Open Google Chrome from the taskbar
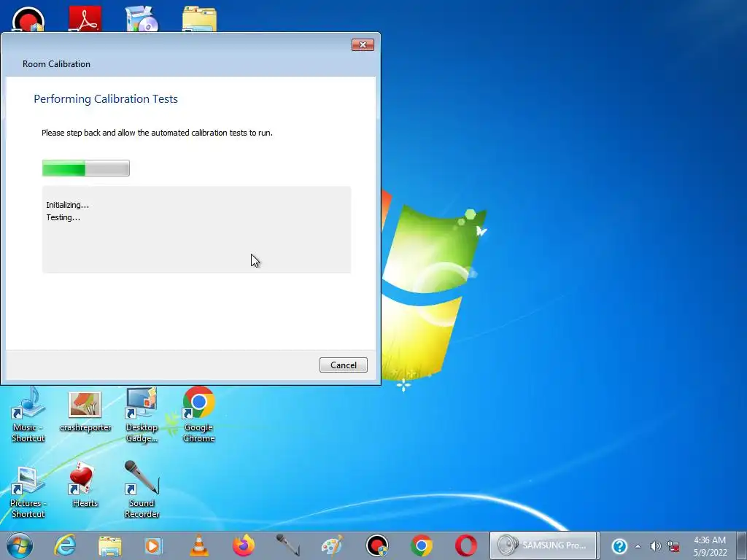Viewport: 747px width, 560px height. pos(422,545)
